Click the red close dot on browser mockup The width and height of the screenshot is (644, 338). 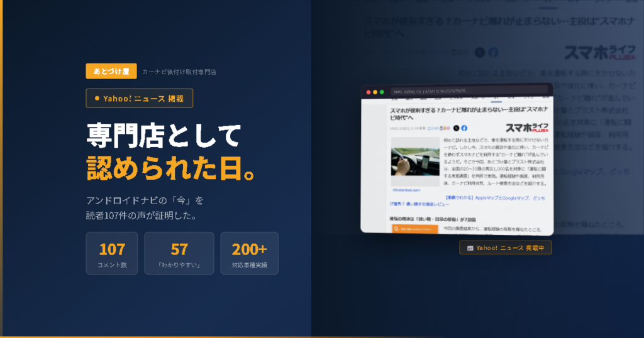tap(367, 92)
